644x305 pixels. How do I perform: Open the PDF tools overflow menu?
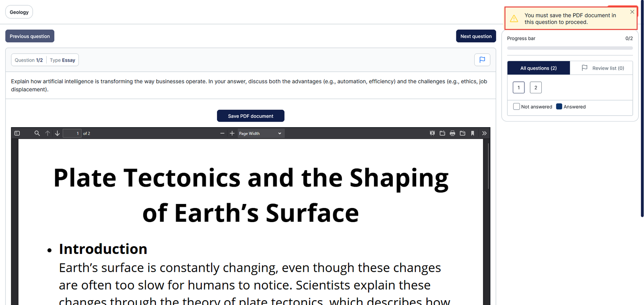pyautogui.click(x=484, y=133)
